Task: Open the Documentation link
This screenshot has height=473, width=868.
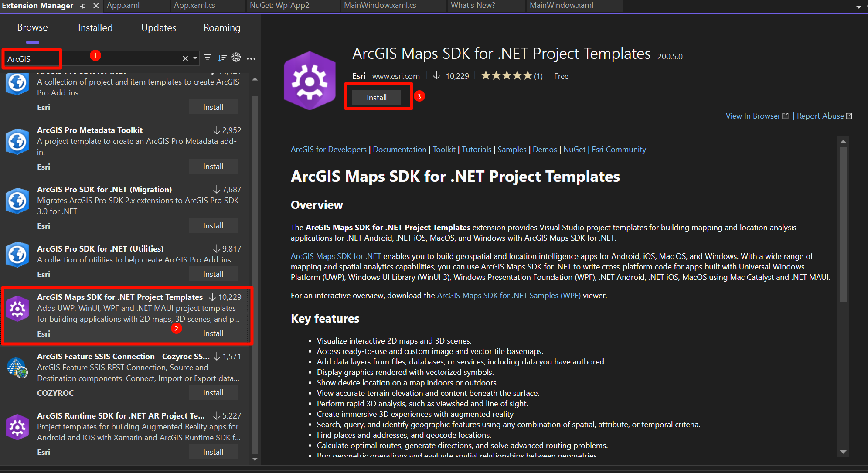Action: [x=399, y=150]
